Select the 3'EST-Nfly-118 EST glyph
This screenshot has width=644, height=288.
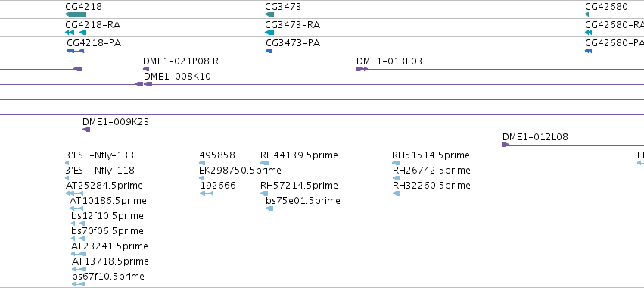pos(67,178)
